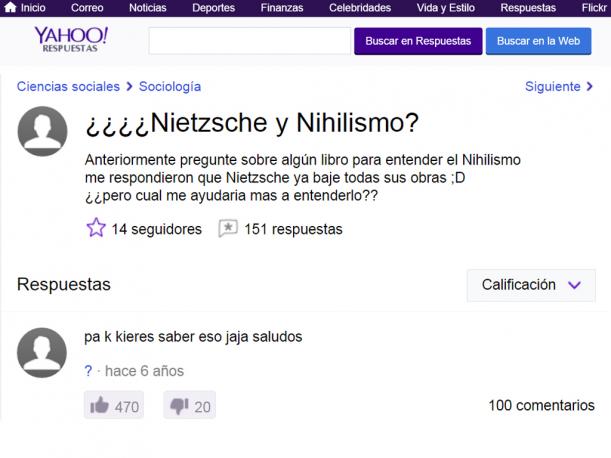Click the Buscar en Respuestas button
This screenshot has width=611, height=458.
coord(418,41)
